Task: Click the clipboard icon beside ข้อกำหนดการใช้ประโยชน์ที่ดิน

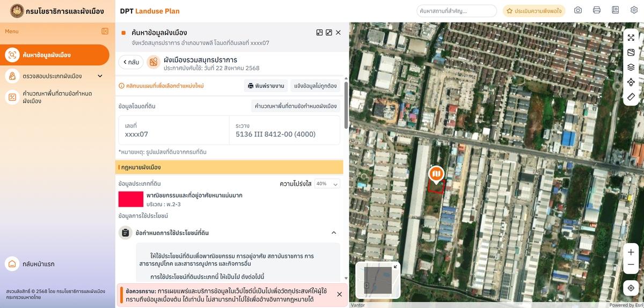Action: point(125,233)
